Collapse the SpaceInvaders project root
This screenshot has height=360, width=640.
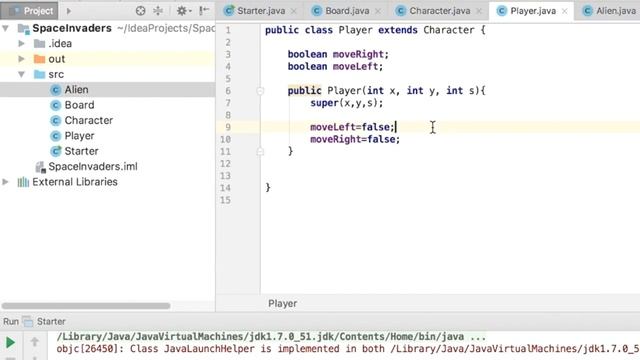point(5,28)
